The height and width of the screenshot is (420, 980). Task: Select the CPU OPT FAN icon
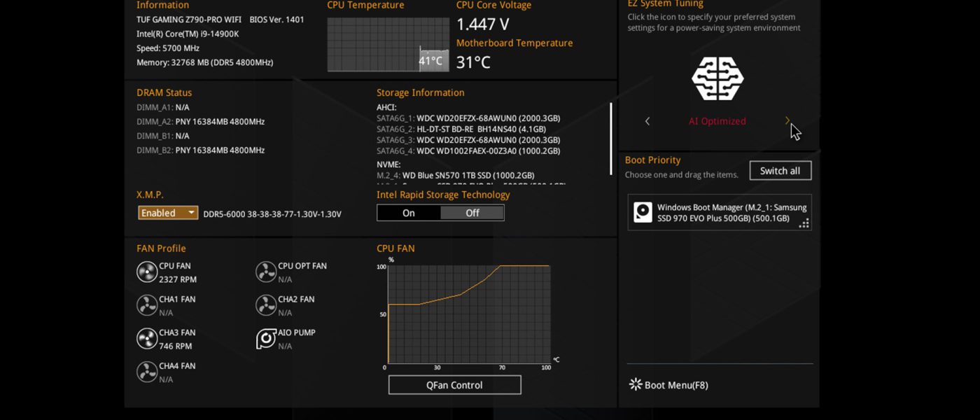click(266, 272)
